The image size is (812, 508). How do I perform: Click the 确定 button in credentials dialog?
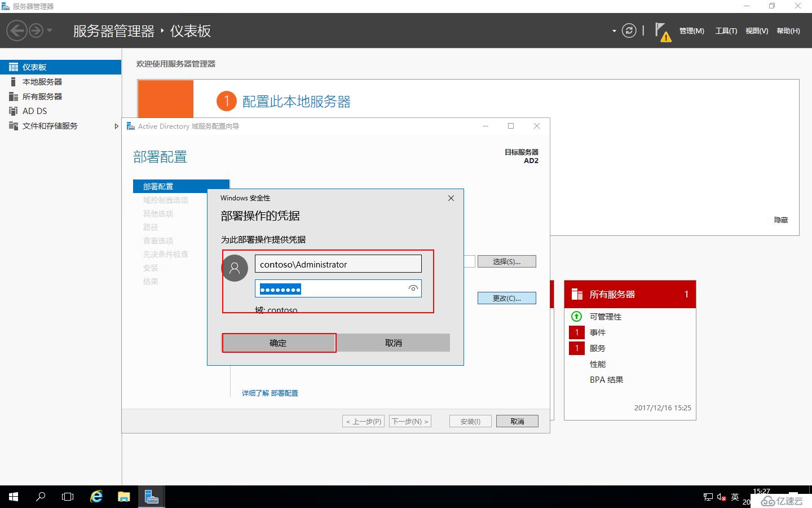279,343
